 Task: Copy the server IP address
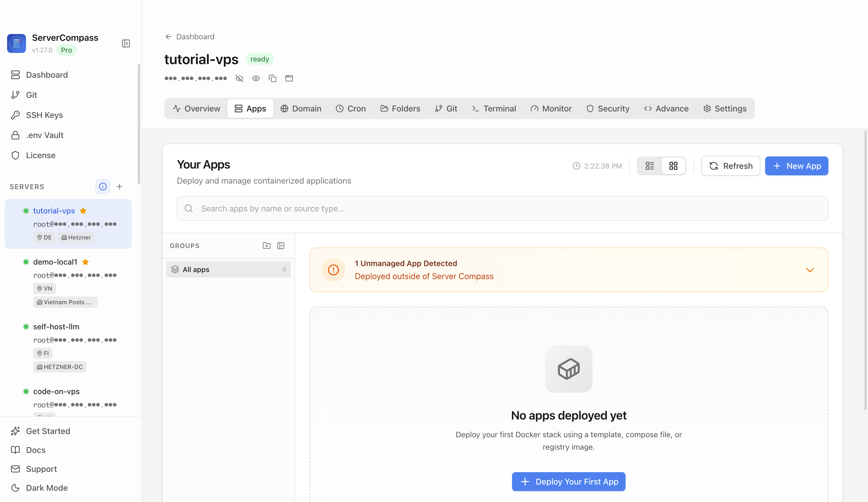pos(273,78)
